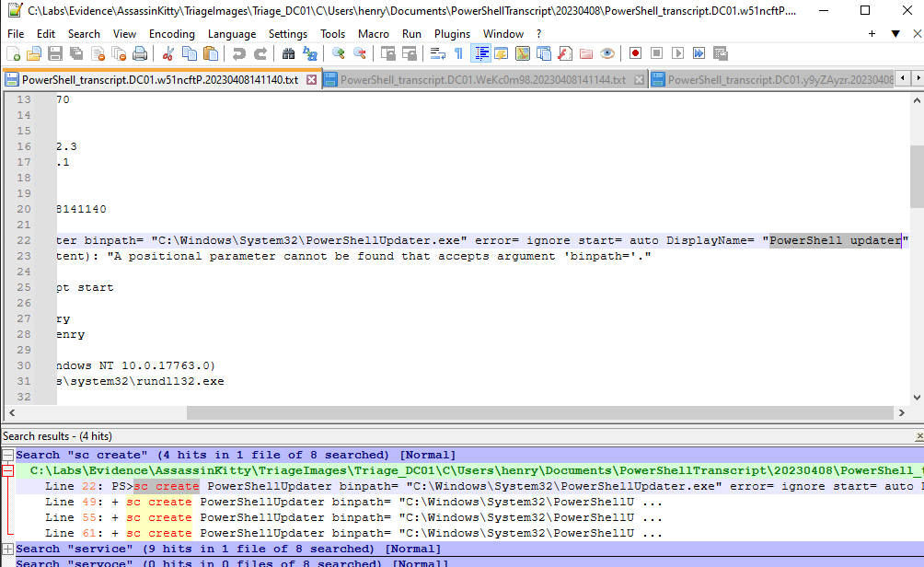Click Save recorded macro icon
The image size is (924, 567).
pos(720,54)
